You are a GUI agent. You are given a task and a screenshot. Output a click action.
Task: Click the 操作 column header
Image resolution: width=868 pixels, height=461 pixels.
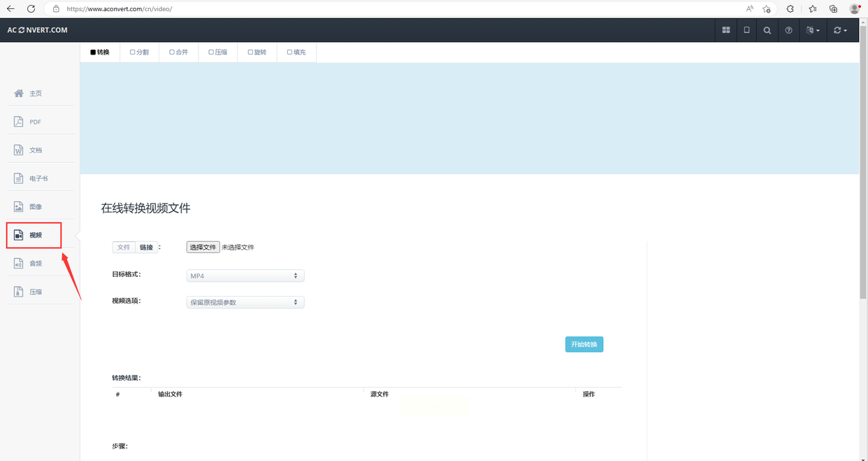coord(589,395)
